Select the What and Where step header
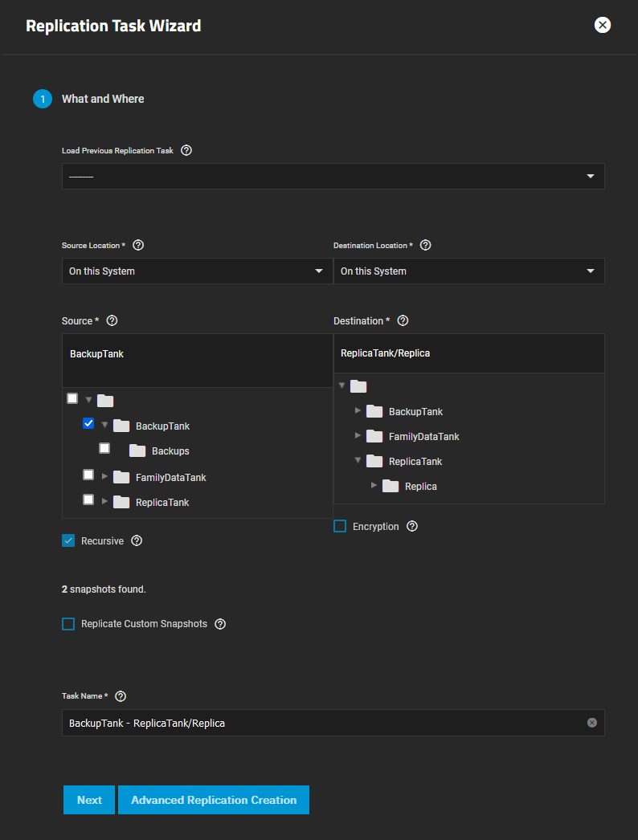This screenshot has width=638, height=840. pyautogui.click(x=103, y=99)
